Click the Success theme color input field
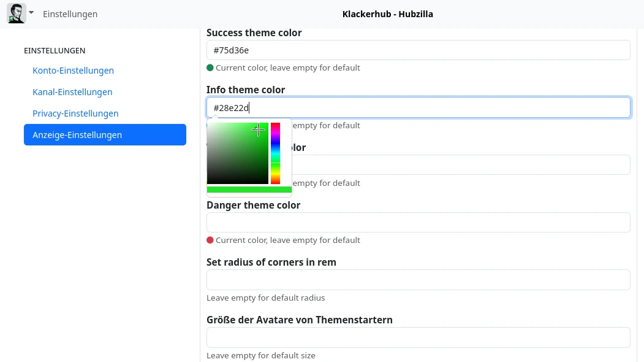The height and width of the screenshot is (362, 644). [x=418, y=50]
